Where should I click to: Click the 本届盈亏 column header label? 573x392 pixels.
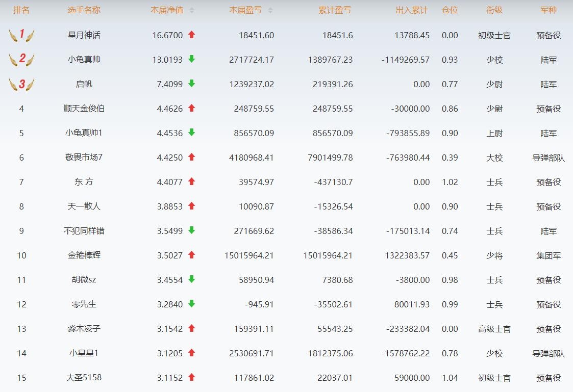click(245, 10)
